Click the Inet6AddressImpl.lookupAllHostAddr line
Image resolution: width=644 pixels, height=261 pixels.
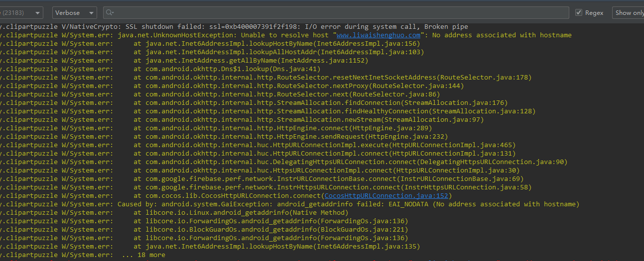click(212, 52)
